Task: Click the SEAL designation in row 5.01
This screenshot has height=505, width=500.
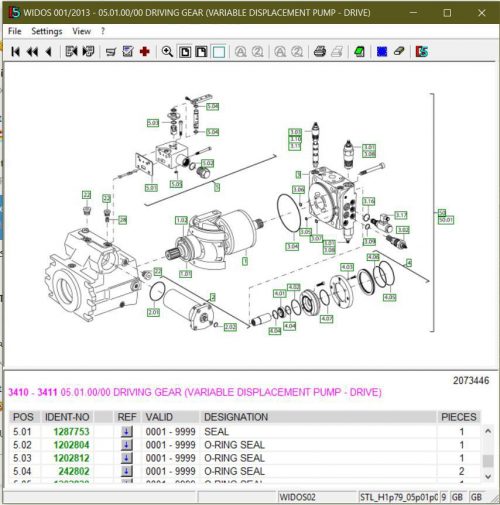Action: (216, 432)
